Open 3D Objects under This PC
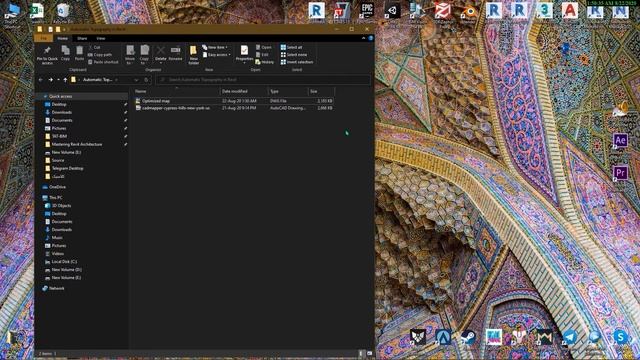640x360 pixels. [61, 206]
